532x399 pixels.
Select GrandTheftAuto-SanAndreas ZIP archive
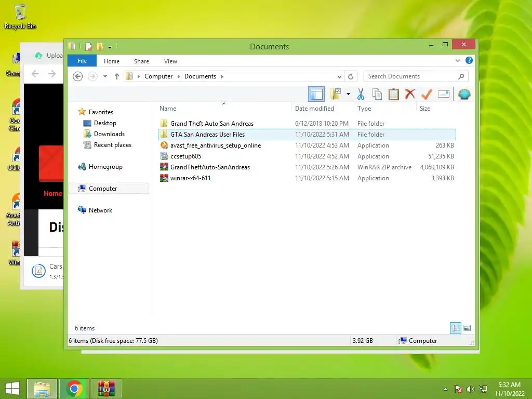point(307,167)
